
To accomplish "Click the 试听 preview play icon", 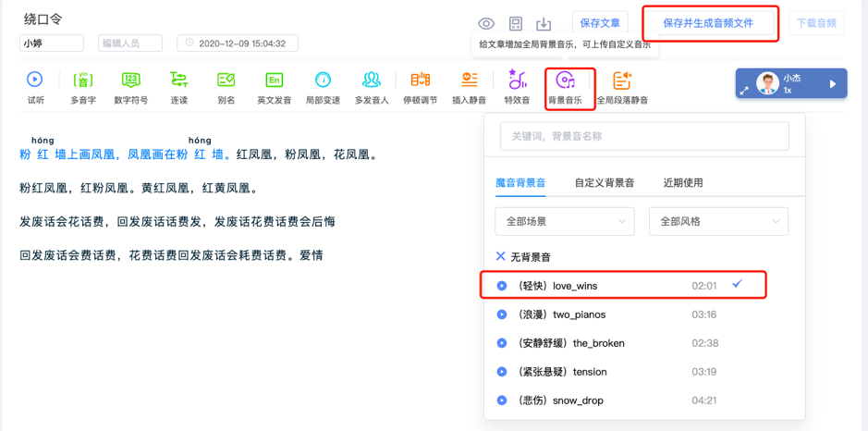I will pos(34,80).
